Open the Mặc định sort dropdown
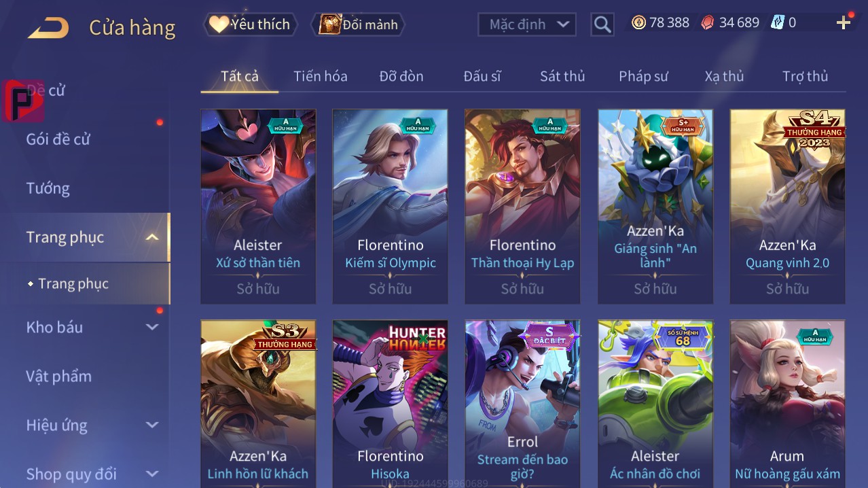868x488 pixels. [527, 24]
